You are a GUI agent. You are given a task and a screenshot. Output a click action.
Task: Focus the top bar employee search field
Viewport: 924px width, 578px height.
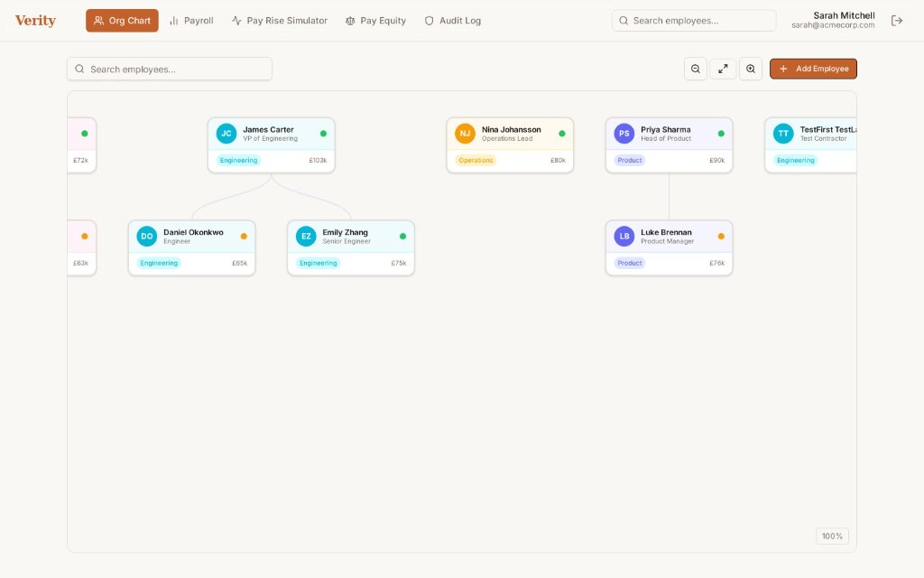694,21
